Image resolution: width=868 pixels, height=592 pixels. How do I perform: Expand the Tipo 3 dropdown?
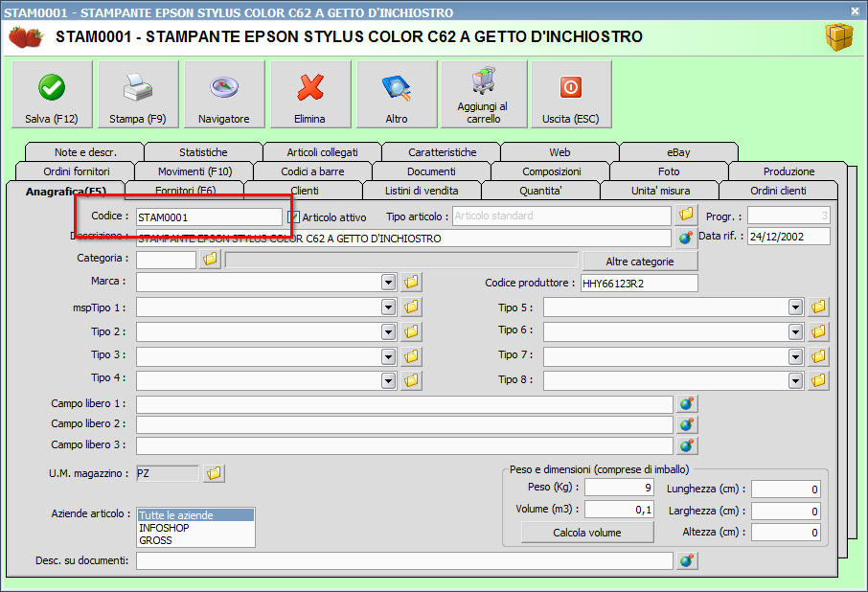pyautogui.click(x=389, y=356)
